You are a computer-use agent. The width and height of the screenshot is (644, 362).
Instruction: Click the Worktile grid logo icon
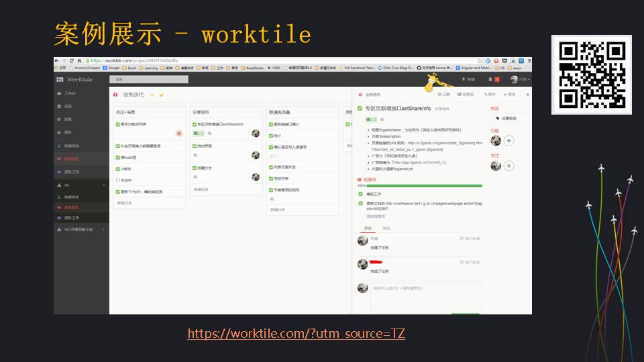coord(59,79)
